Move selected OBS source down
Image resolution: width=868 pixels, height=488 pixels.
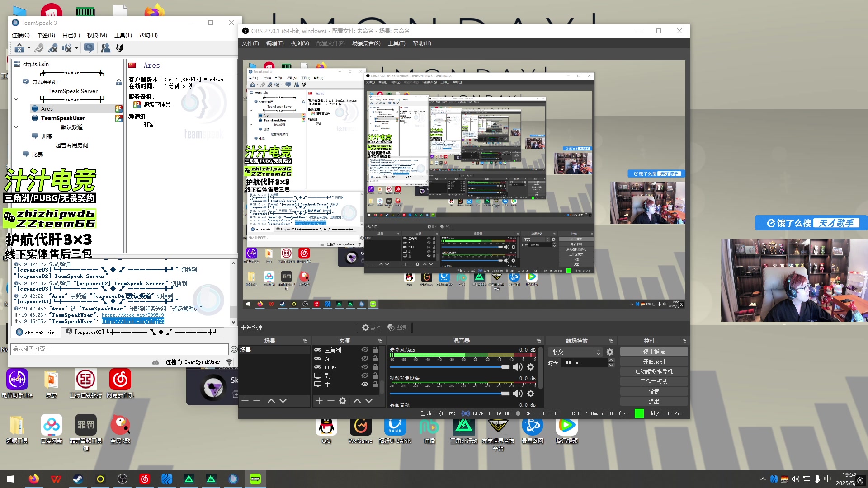[369, 401]
